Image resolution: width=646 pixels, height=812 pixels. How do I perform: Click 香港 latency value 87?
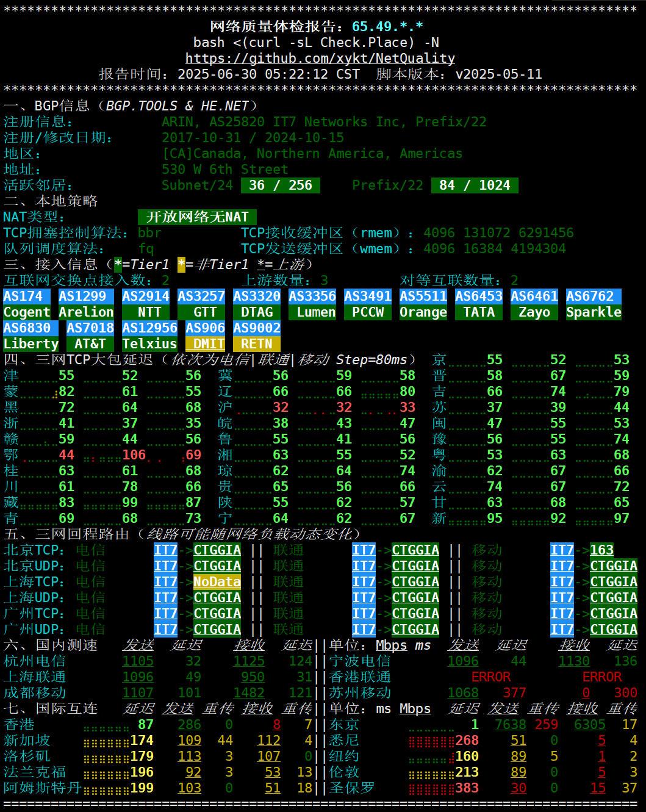pos(146,725)
